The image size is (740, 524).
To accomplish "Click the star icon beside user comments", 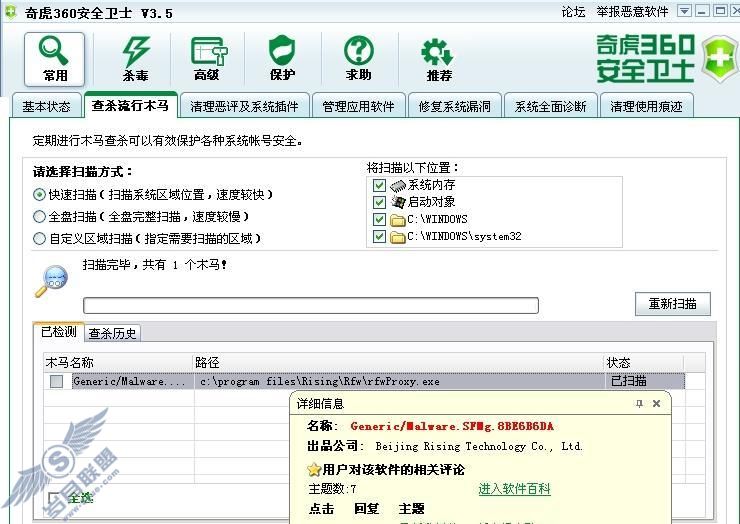I will (314, 470).
